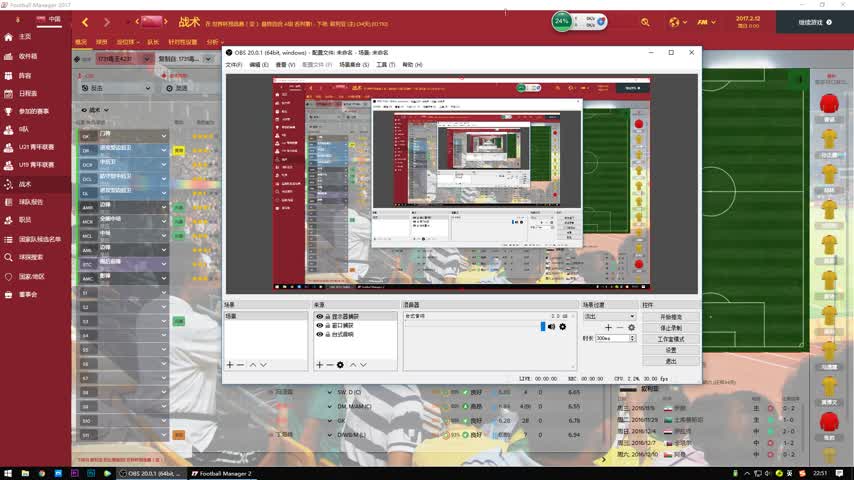Click the 台式音响 volume slider handle

tap(542, 326)
